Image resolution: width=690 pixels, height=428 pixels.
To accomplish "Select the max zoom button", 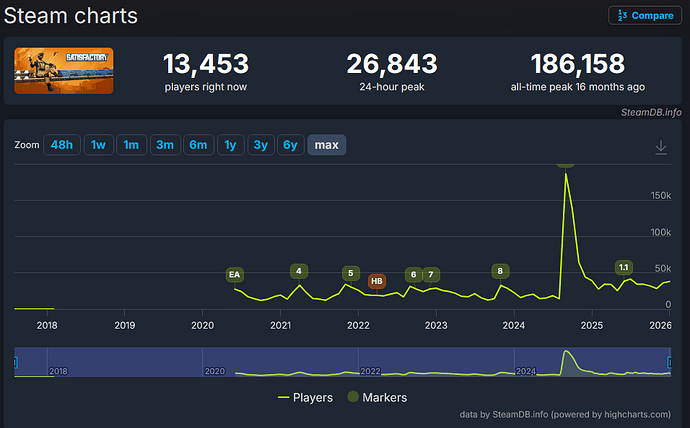I will click(x=326, y=145).
